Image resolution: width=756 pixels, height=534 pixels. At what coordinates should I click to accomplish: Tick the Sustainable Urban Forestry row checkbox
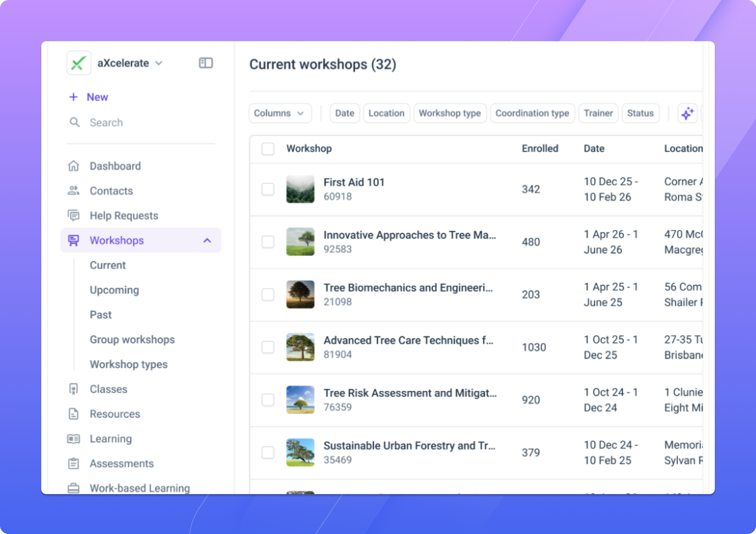coord(268,453)
